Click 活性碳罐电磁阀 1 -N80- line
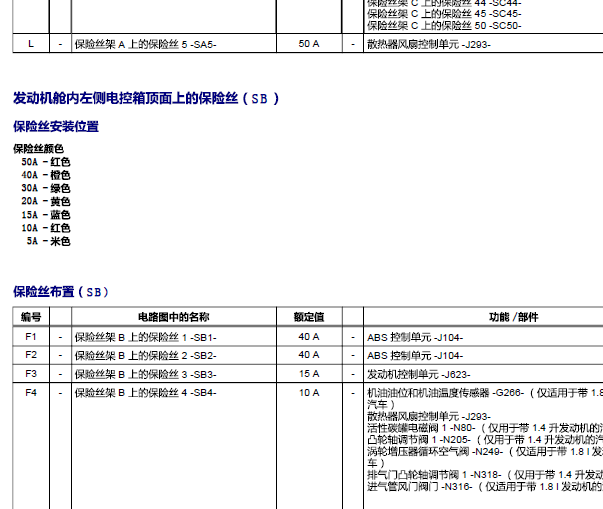The height and width of the screenshot is (509, 603). (485, 428)
